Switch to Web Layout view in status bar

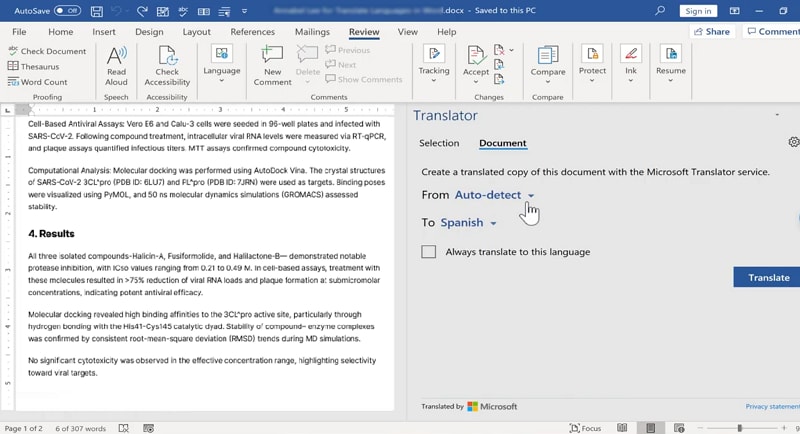click(679, 428)
